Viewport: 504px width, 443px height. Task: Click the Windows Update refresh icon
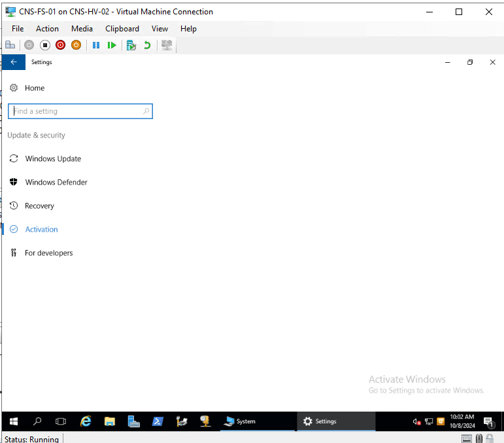(14, 158)
